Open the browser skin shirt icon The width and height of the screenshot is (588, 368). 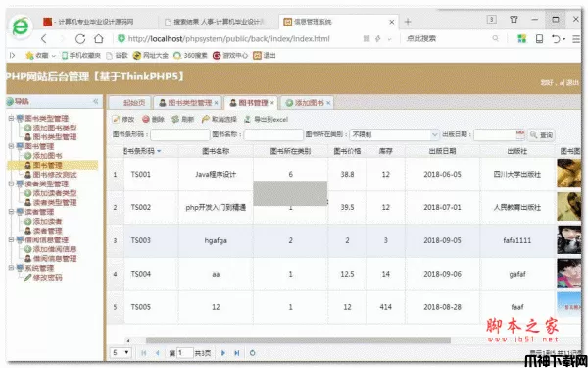click(514, 20)
